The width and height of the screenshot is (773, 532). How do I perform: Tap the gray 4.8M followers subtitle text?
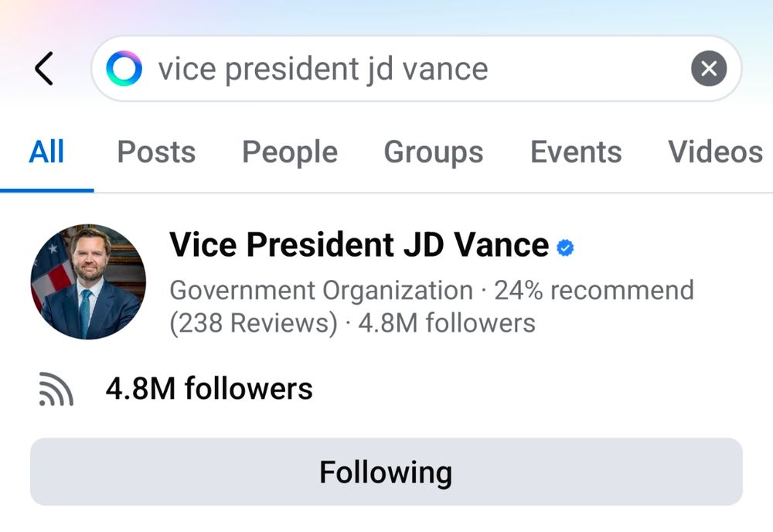pos(447,322)
